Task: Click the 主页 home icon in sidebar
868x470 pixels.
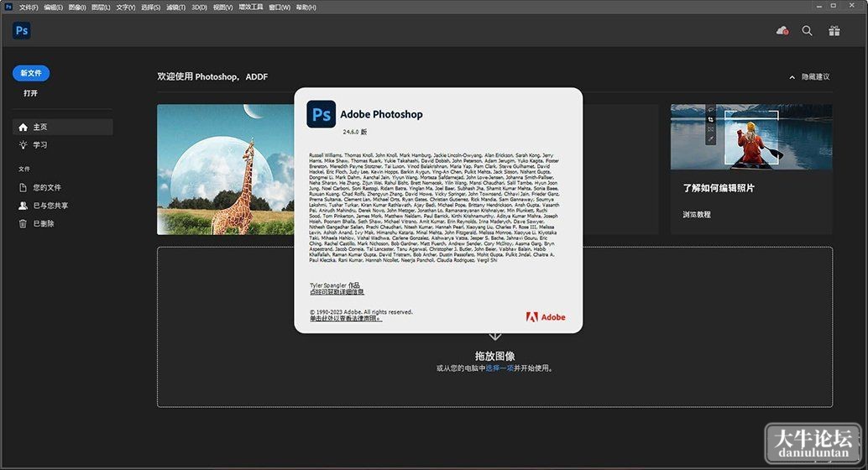Action: point(23,128)
